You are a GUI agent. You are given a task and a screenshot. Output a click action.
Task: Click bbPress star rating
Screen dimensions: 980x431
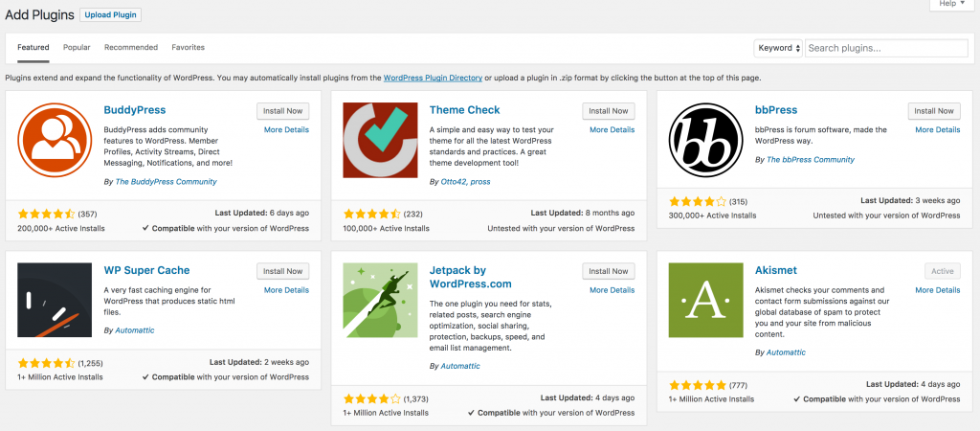pos(698,201)
